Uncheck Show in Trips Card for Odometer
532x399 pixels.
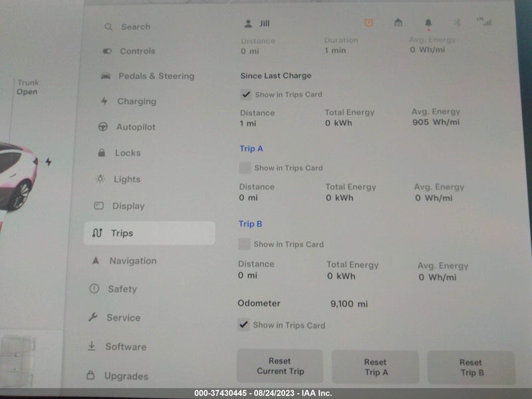point(243,325)
